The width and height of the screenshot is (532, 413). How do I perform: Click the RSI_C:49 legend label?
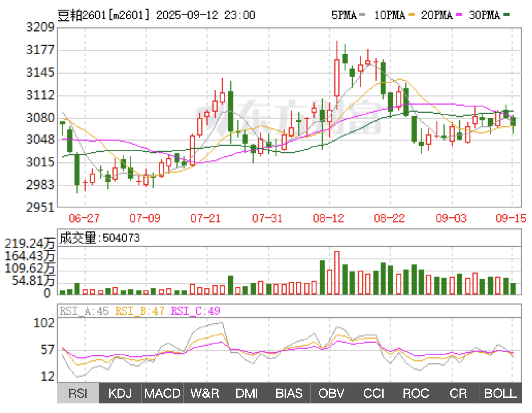click(x=195, y=311)
